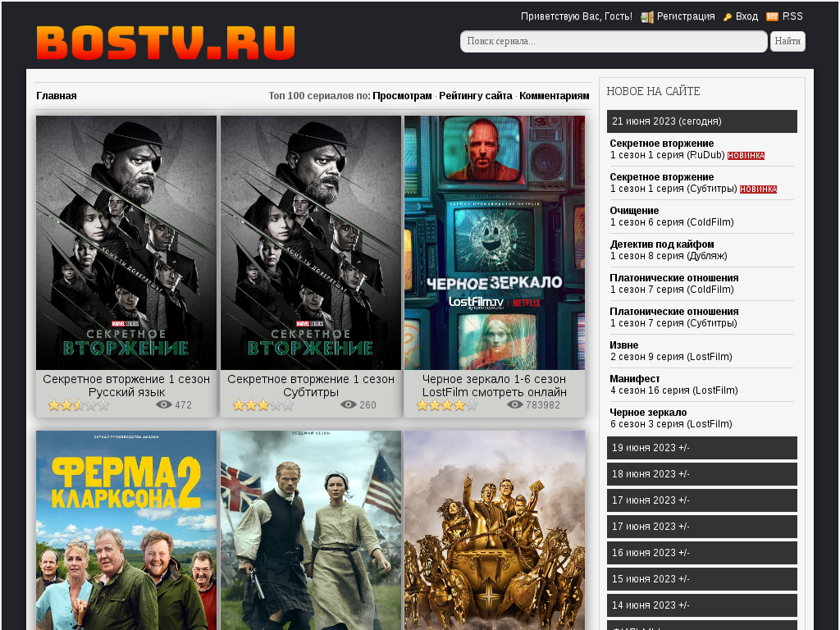Open the Outlander season seven poster
Screen dimensions: 840x630
click(x=311, y=531)
